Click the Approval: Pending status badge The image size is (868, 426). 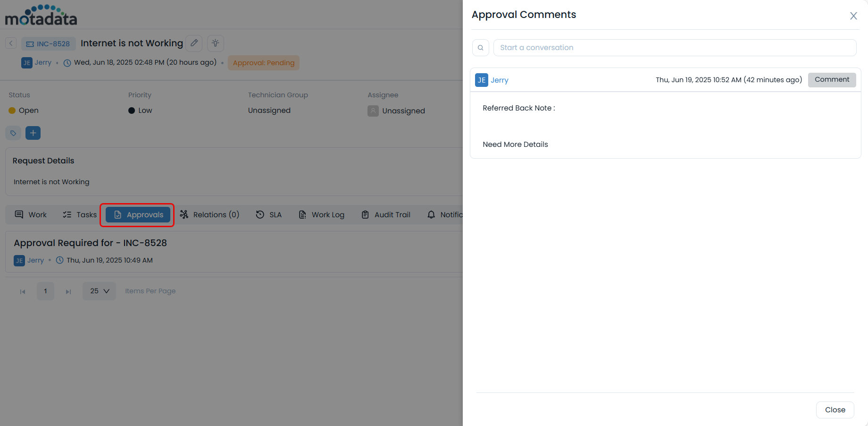263,62
